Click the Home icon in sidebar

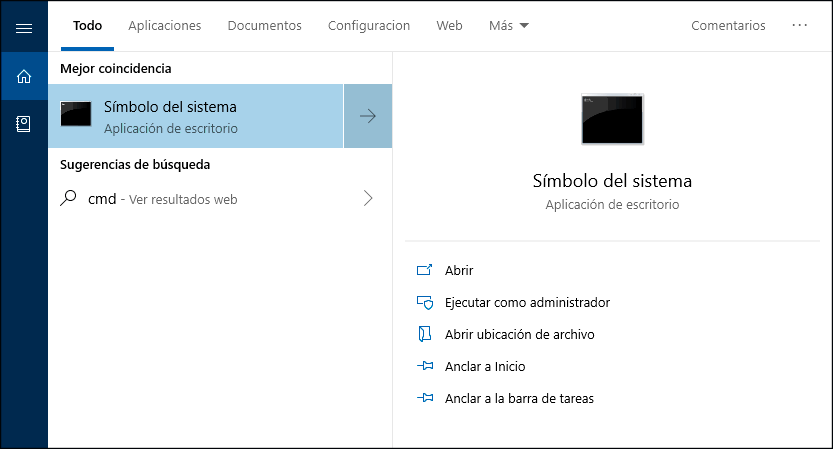[24, 76]
